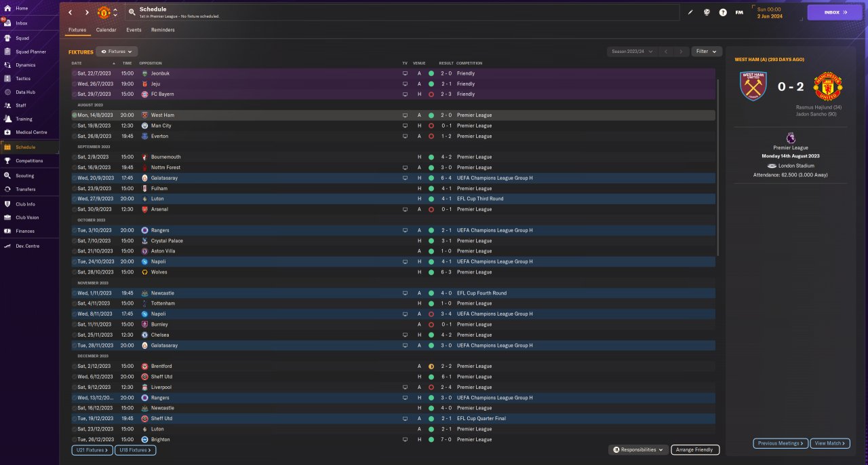Toggle the circle on Sat, 2/12/2023 row

(75, 366)
